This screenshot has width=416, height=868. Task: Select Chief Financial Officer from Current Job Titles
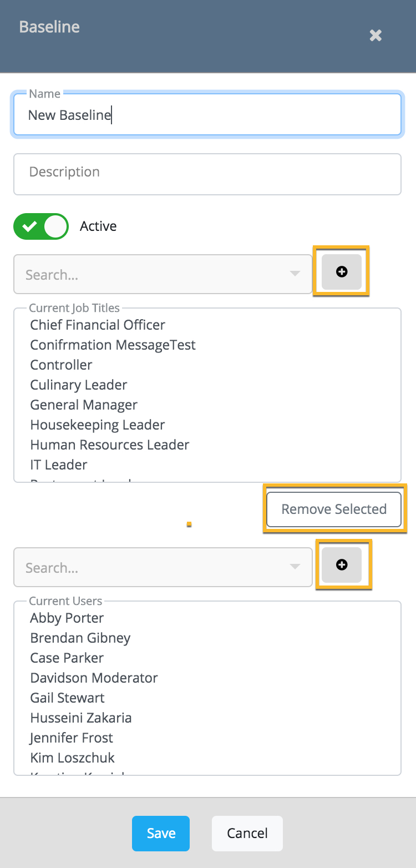click(98, 325)
